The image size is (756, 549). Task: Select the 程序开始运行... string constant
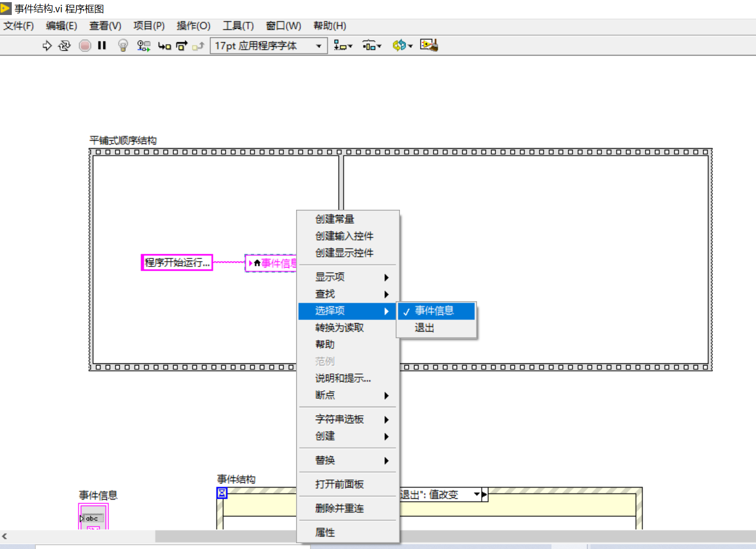[177, 263]
